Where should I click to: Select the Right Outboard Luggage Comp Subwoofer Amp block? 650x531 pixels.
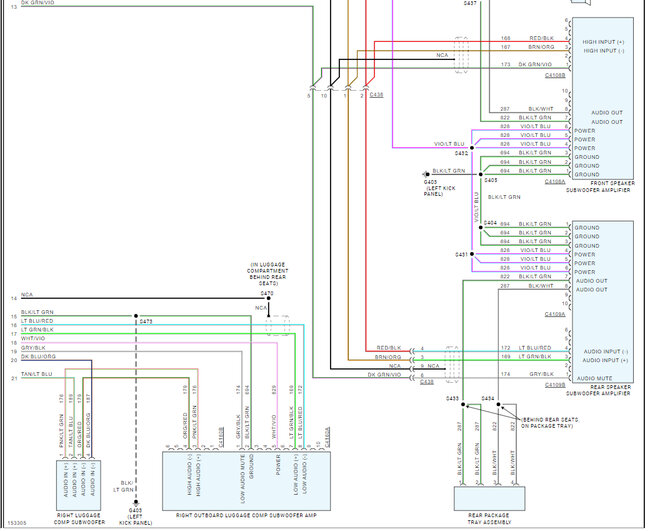click(246, 481)
